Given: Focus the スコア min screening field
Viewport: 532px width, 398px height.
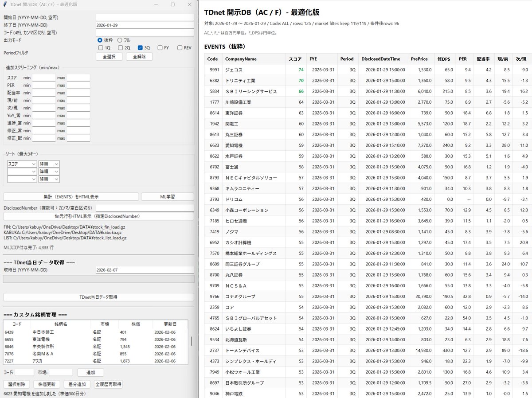Looking at the screenshot, I should [44, 78].
